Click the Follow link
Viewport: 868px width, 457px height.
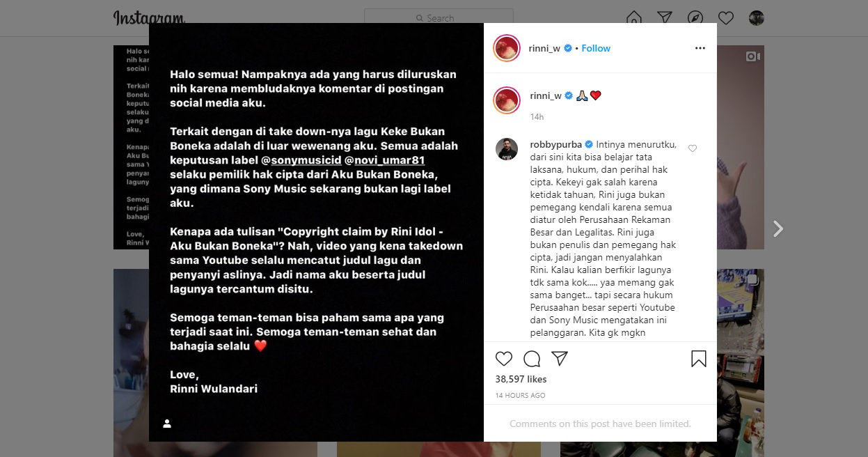pos(596,48)
